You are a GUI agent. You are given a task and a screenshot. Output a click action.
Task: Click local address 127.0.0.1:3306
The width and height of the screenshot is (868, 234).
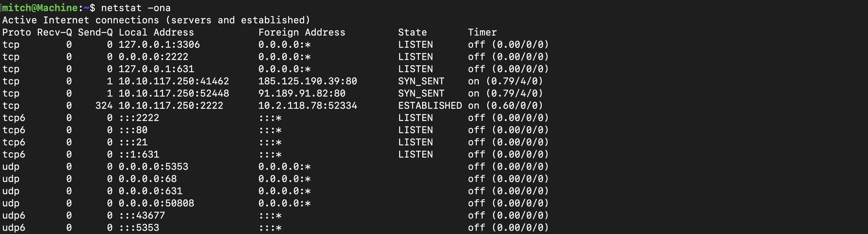click(159, 45)
